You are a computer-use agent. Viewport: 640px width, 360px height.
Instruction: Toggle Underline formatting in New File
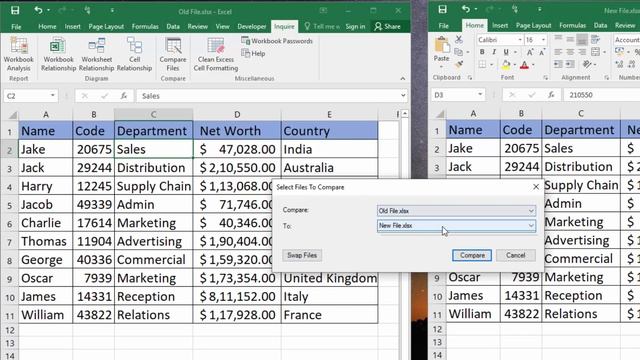(x=506, y=52)
